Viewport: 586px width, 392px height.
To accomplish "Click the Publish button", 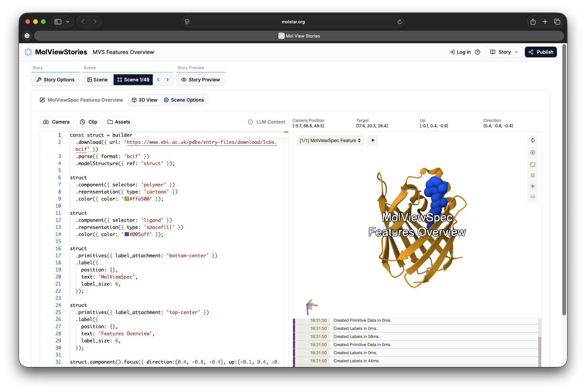I will click(x=541, y=52).
